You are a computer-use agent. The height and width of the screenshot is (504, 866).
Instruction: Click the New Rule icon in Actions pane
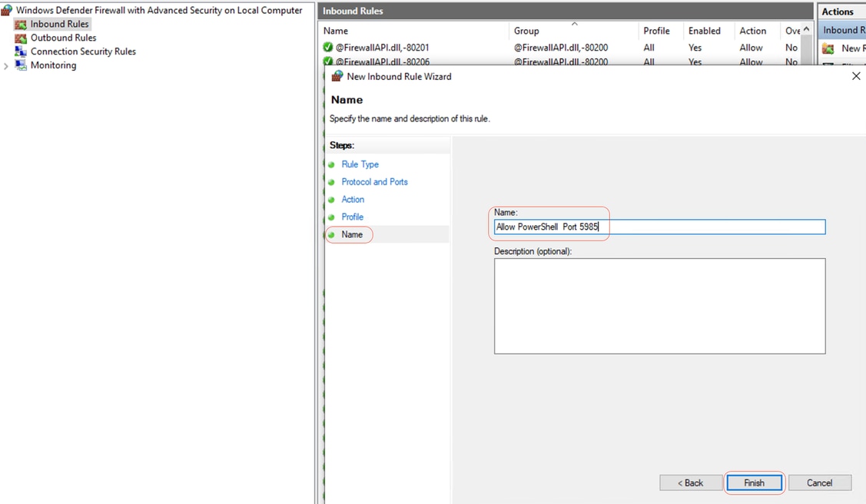pyautogui.click(x=828, y=48)
